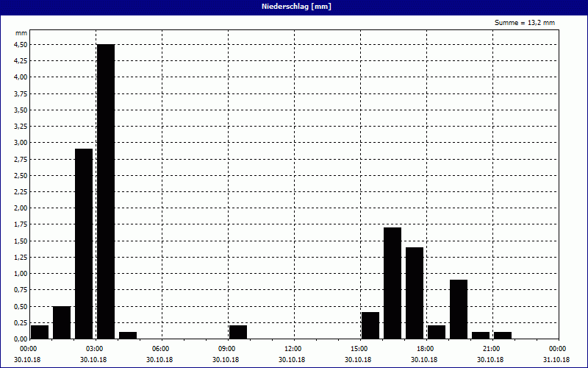Click the tallest bar reaching 4,50 mm
Image resolution: width=588 pixels, height=368 pixels.
tap(106, 191)
